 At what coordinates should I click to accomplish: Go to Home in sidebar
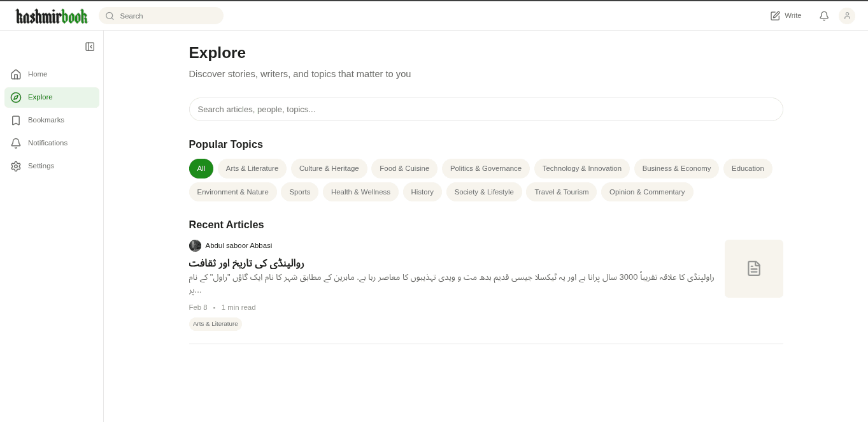coord(38,74)
